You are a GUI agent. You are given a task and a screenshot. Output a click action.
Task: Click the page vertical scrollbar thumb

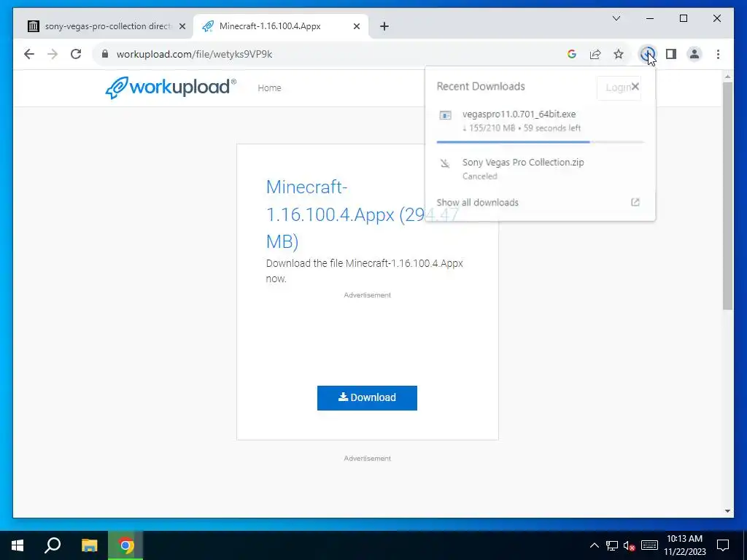coord(727,195)
